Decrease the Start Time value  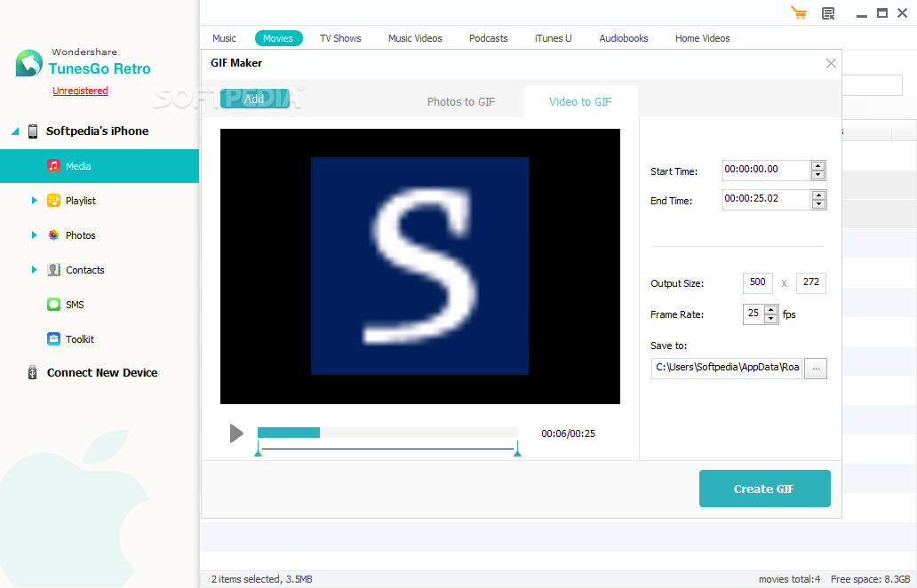pos(818,175)
